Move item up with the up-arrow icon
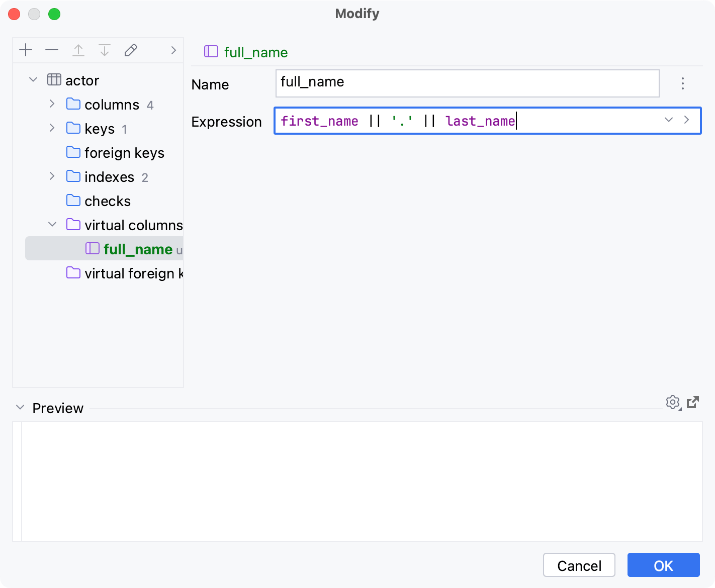 [x=78, y=50]
